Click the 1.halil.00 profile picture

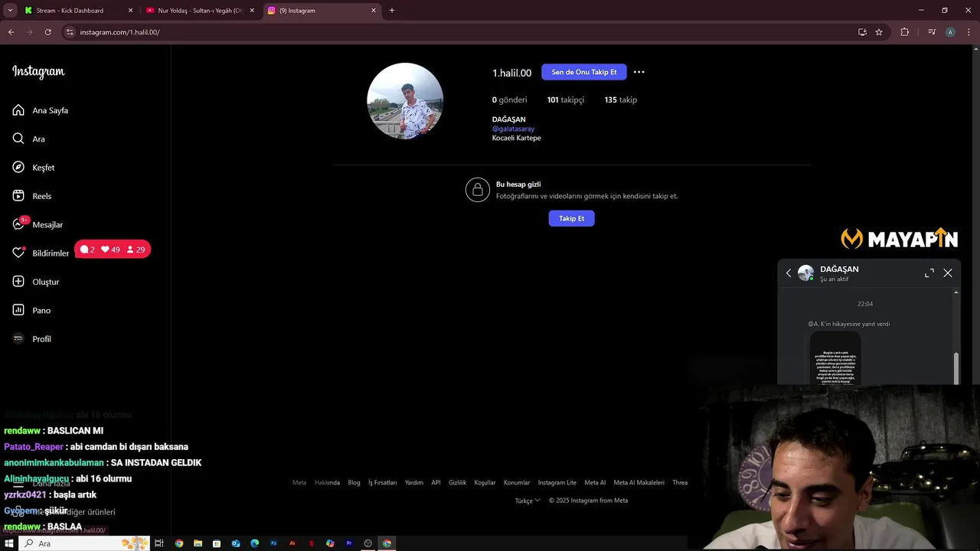405,101
